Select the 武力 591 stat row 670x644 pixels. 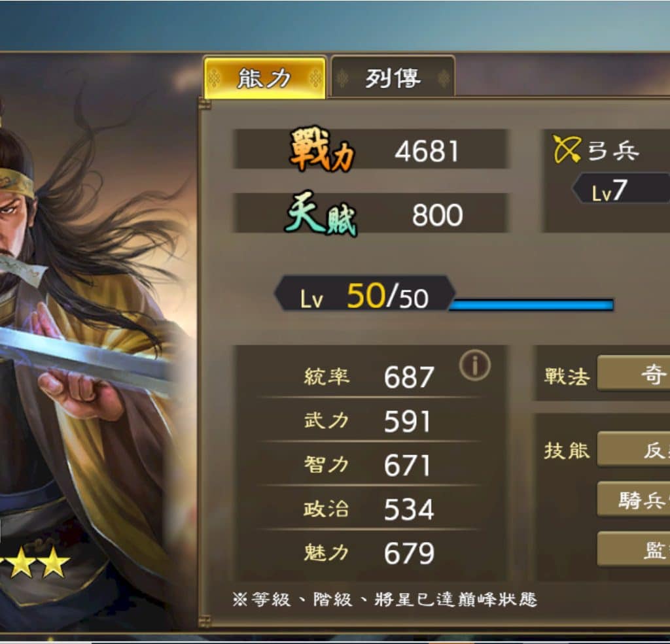(x=368, y=420)
